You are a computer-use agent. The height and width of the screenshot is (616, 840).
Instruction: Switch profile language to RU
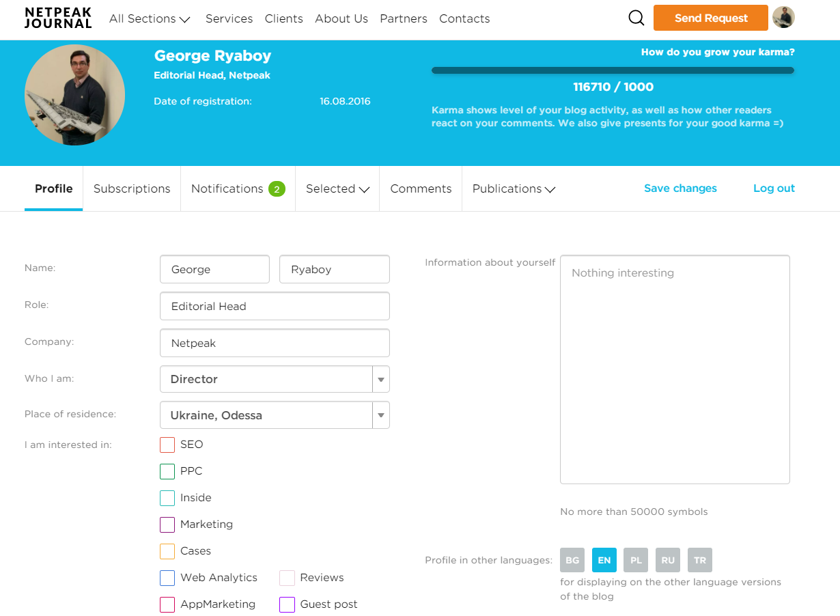point(668,560)
